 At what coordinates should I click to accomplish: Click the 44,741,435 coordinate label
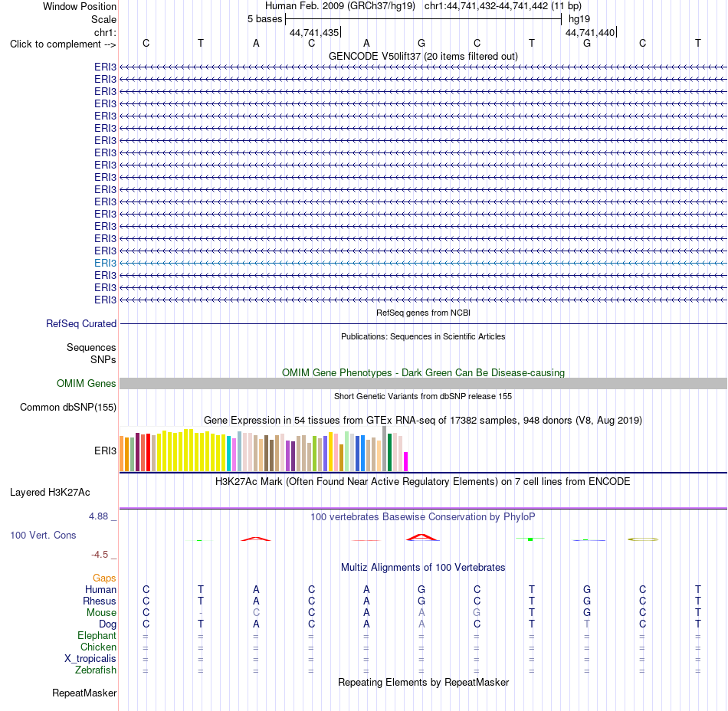[x=314, y=32]
